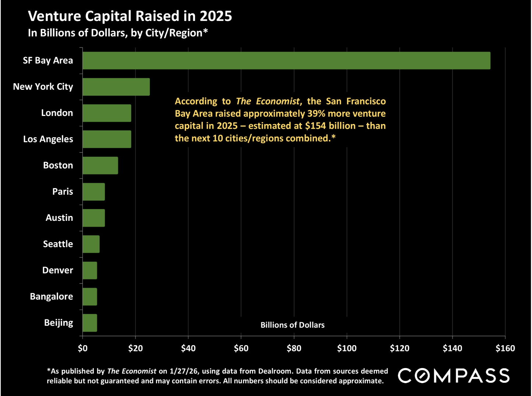Select the subtitle 'In Billions of Dollars' text
This screenshot has height=396, width=532.
[118, 33]
